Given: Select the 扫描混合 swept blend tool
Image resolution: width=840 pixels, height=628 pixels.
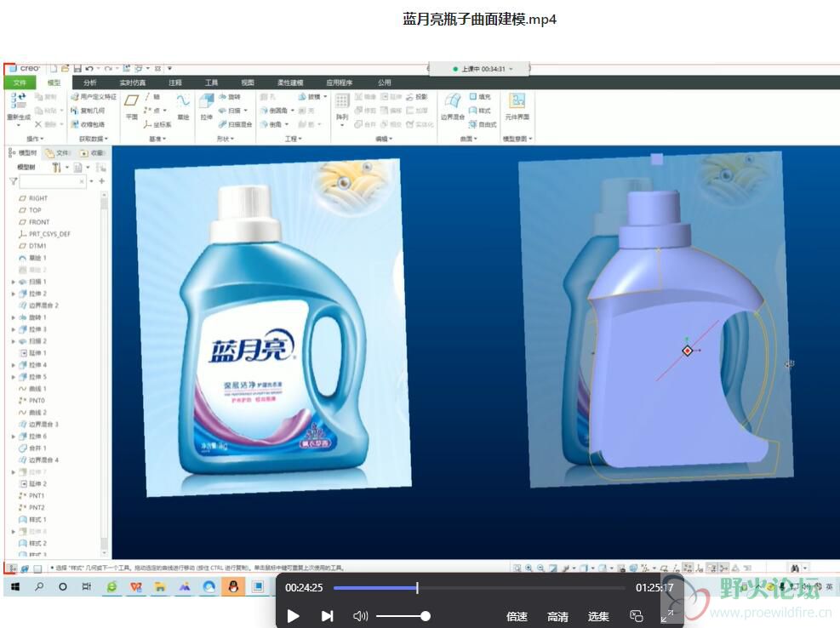Looking at the screenshot, I should [235, 124].
